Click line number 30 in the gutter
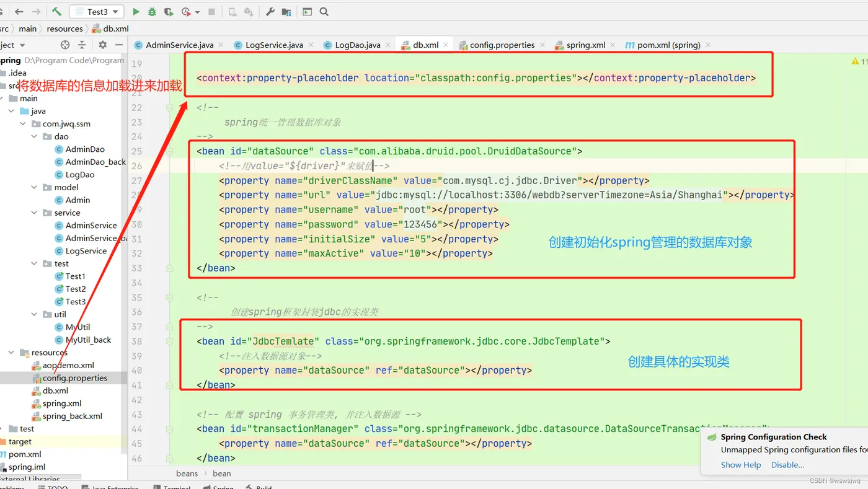The width and height of the screenshot is (868, 489). click(x=137, y=224)
